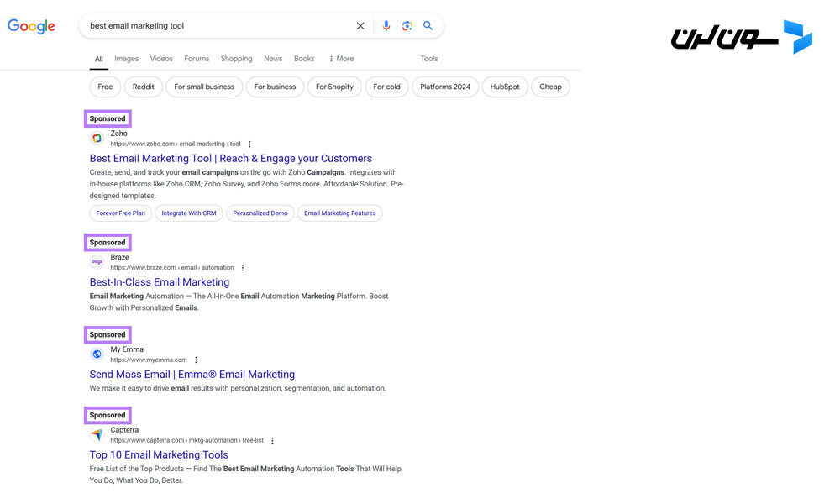The width and height of the screenshot is (840, 504).
Task: Open the Send Mass Email Emma result
Action: [x=192, y=375]
